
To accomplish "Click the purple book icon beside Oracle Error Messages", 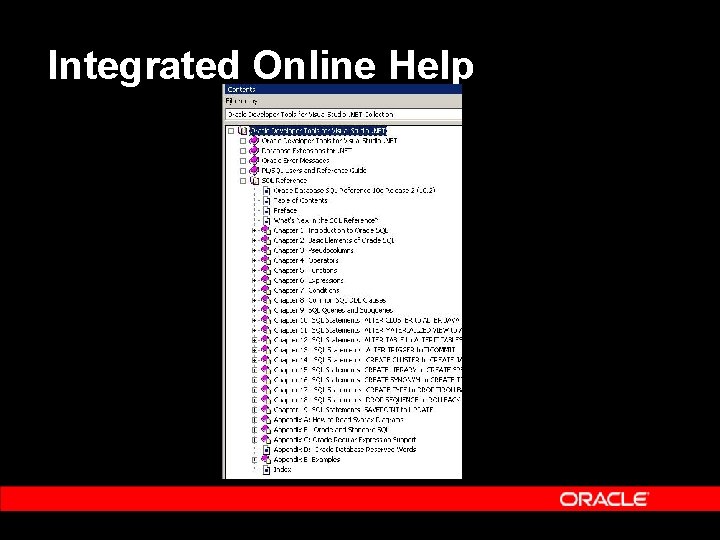I will point(254,161).
